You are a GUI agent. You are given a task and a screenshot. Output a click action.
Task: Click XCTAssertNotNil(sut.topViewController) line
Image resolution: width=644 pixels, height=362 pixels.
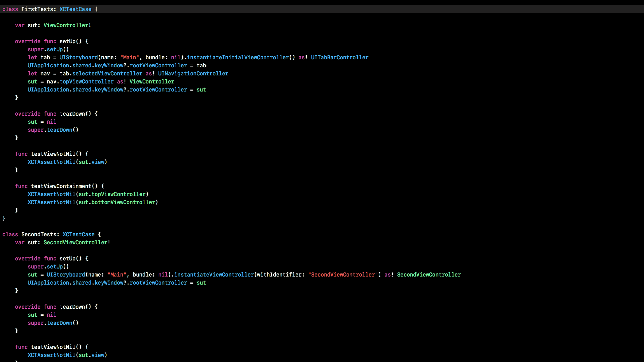coord(88,194)
